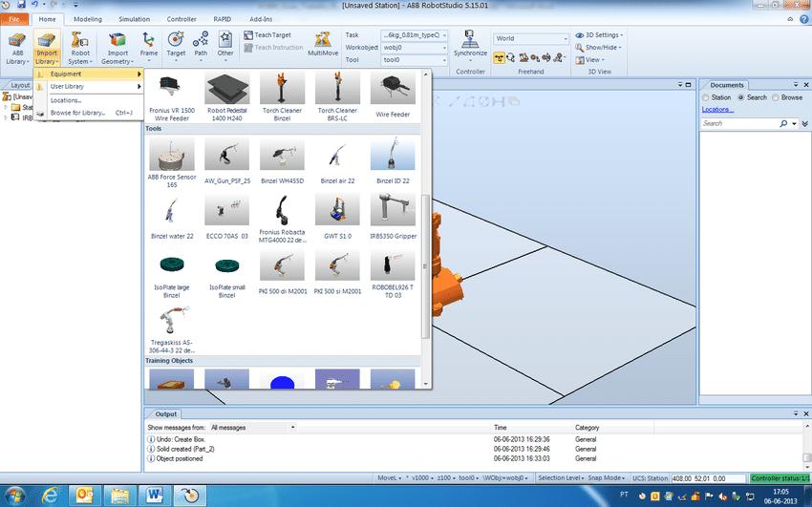
Task: Choose the Binzel WH455D tool
Action: [282, 160]
